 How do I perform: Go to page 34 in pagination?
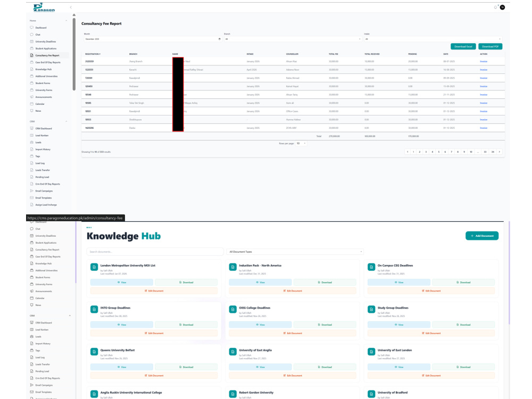coord(493,152)
